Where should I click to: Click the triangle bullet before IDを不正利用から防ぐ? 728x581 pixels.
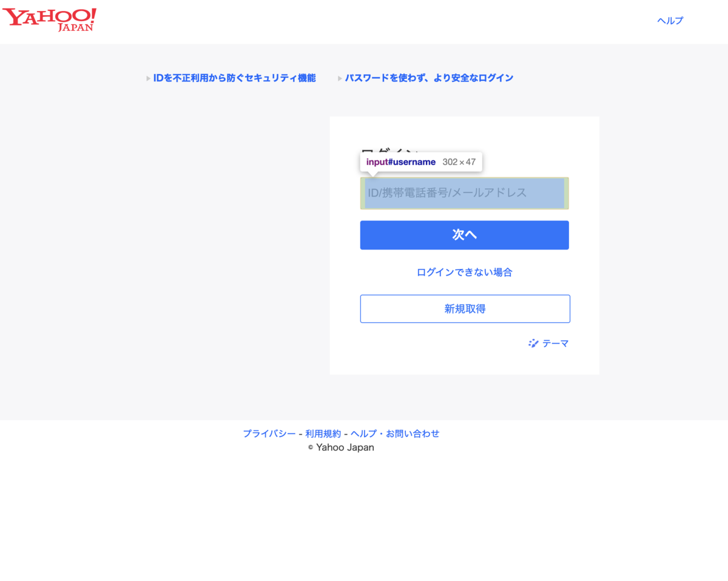[149, 78]
